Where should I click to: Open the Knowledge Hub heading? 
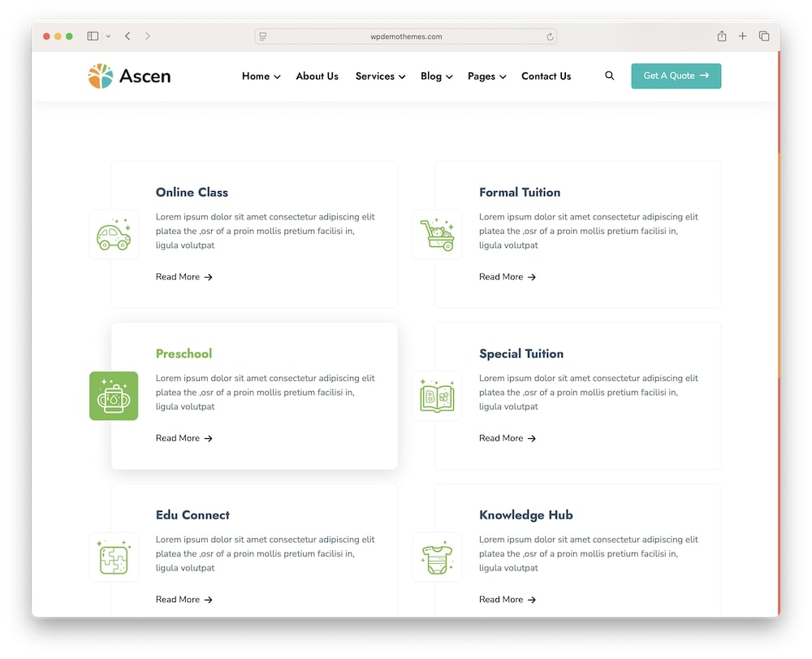[525, 515]
